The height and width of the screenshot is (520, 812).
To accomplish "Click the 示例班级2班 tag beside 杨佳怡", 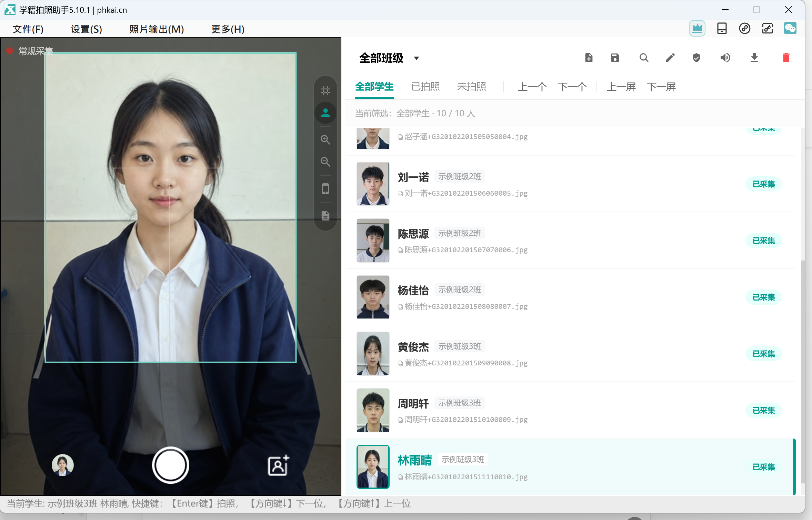I will tap(460, 290).
